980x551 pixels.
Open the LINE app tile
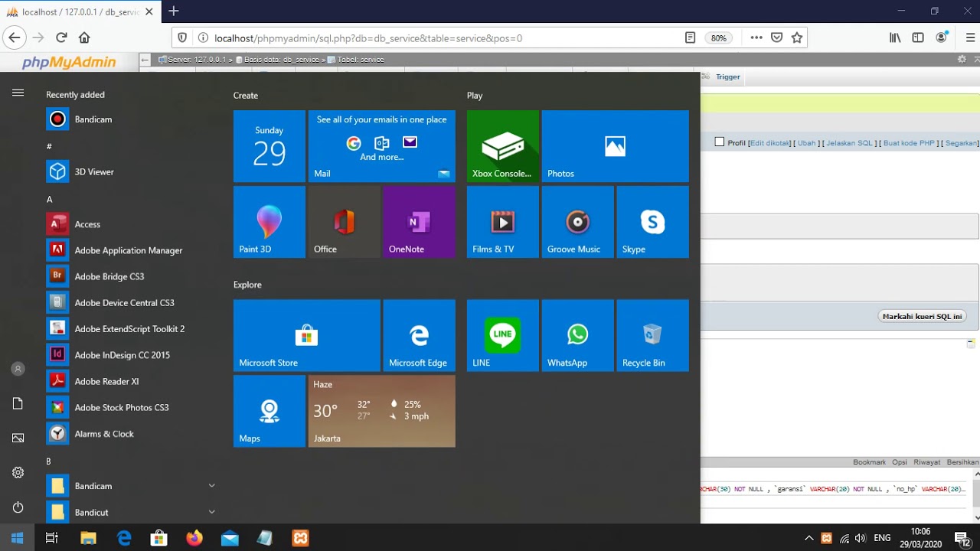click(x=502, y=335)
